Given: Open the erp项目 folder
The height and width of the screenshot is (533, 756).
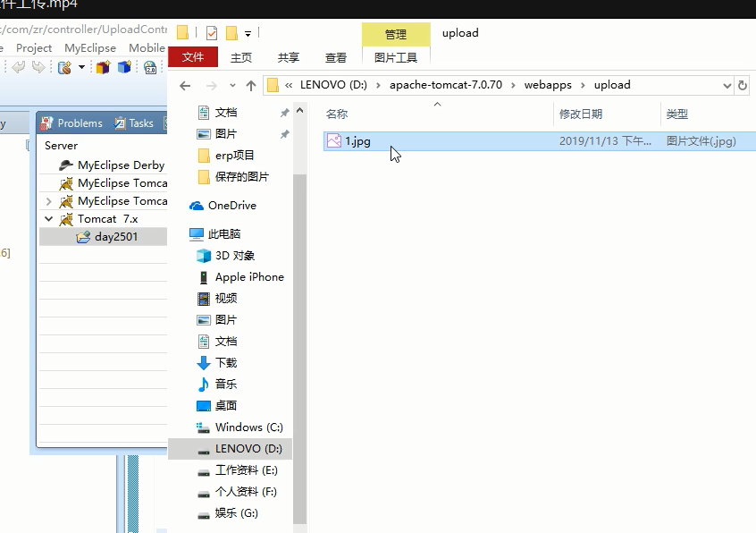Looking at the screenshot, I should coord(234,156).
